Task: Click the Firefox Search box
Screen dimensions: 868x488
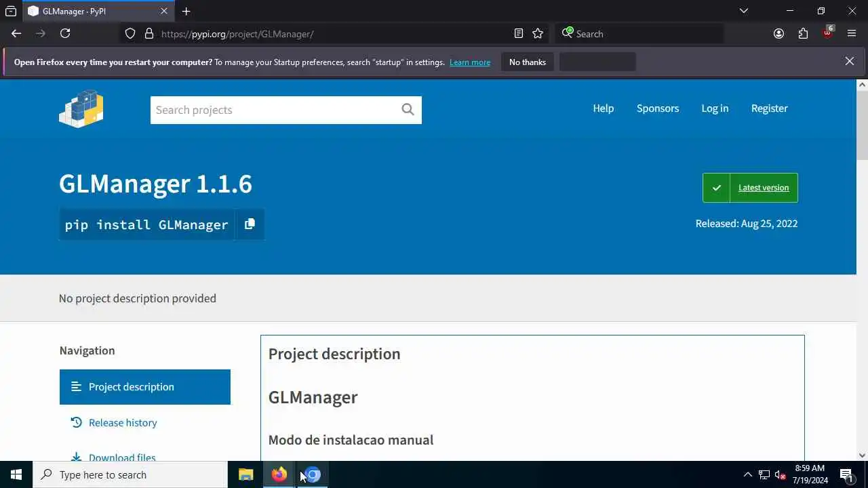Action: [639, 34]
